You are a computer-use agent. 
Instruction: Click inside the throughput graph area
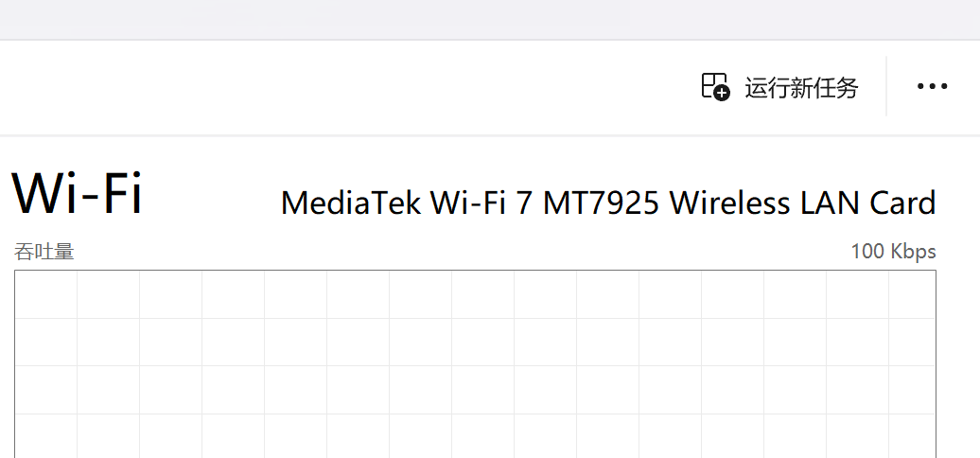click(x=475, y=364)
